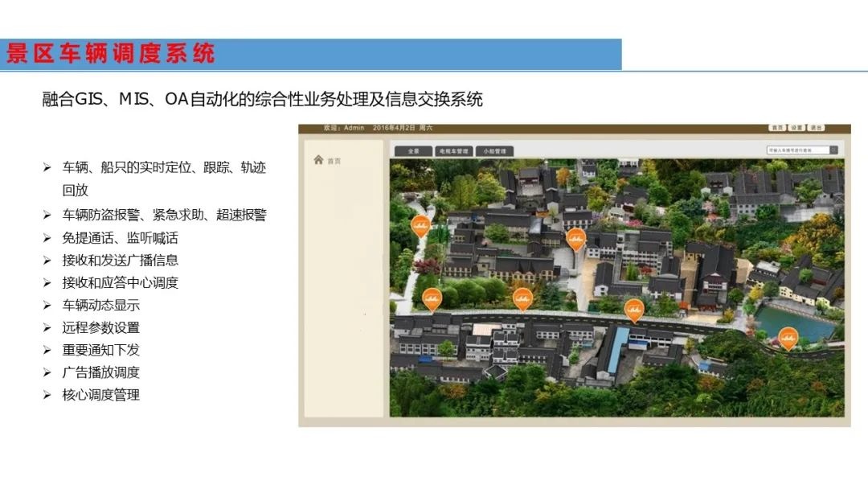Click the search icon beside the plate number box
The image size is (868, 489).
tap(833, 150)
